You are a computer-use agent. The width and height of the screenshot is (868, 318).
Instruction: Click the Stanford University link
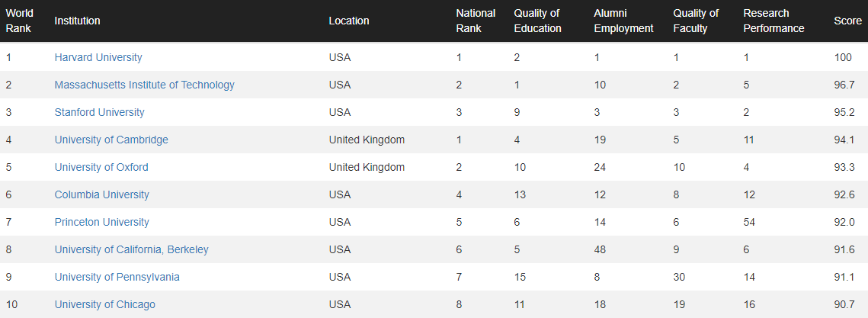(100, 112)
